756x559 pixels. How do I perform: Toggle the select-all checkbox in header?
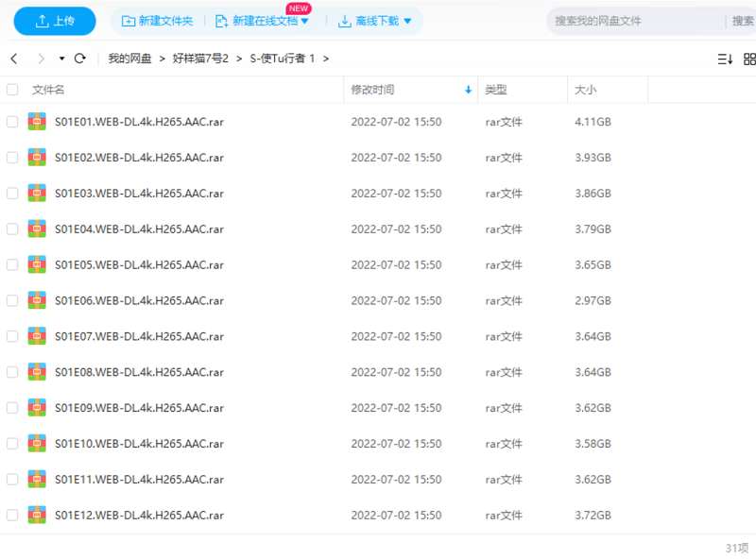[12, 90]
